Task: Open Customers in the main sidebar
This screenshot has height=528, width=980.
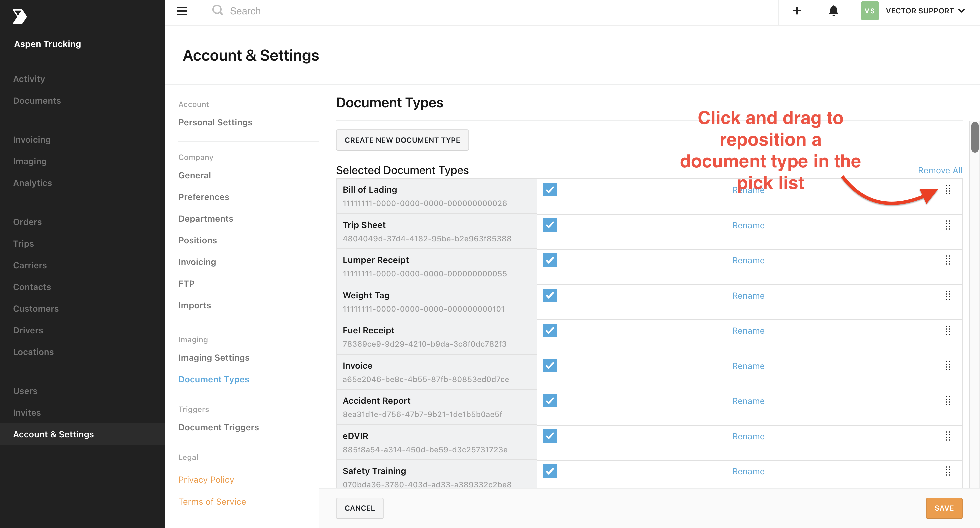Action: pyautogui.click(x=36, y=309)
